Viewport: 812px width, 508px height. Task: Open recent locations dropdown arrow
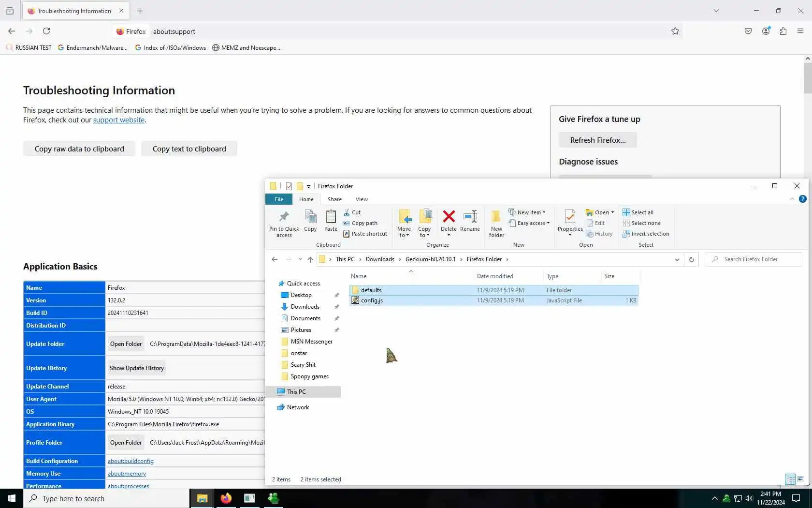300,259
